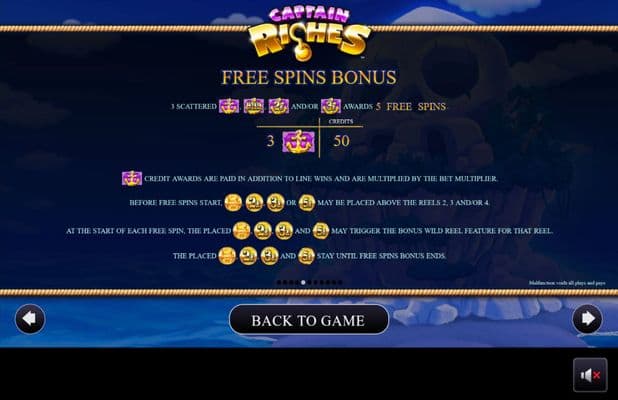Click the Free Spins Bonus heading
Screen dimensions: 618x400
coord(309,77)
